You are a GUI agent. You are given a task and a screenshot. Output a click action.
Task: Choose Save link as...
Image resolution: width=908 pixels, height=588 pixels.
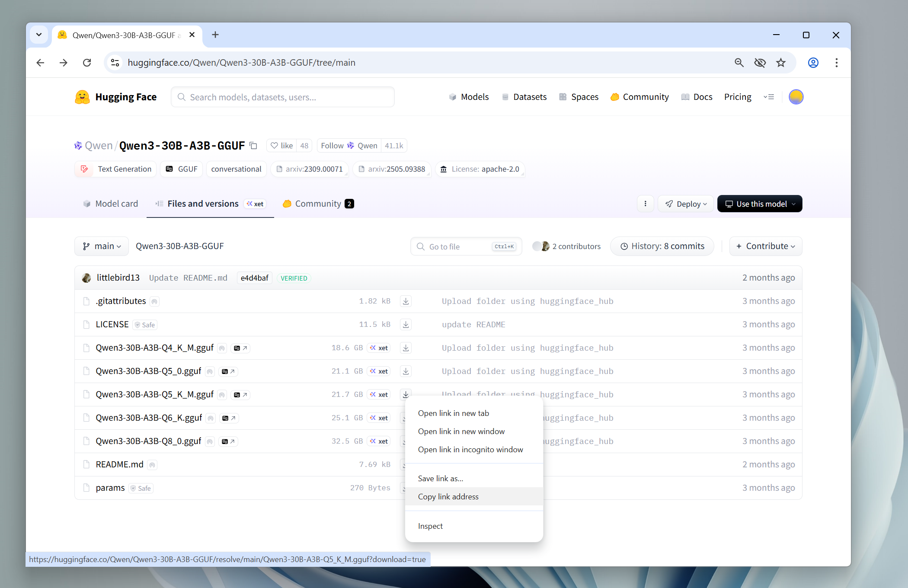pyautogui.click(x=474, y=479)
